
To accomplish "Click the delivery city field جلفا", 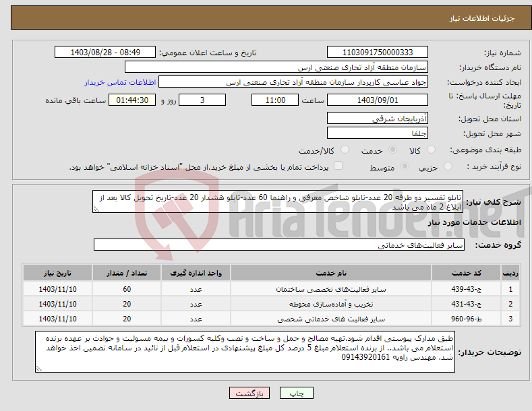I will pos(378,133).
